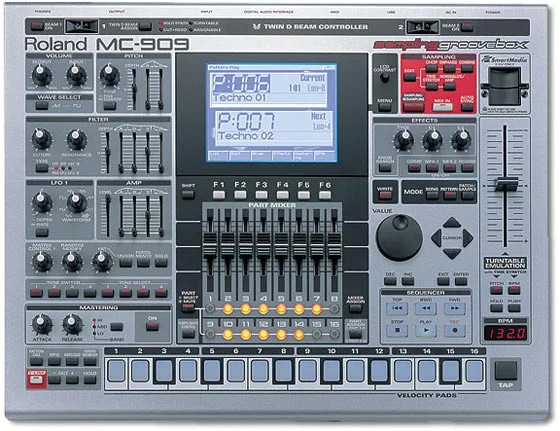This screenshot has height=431, width=560.
Task: Click the KNOB ASSIGN button
Action: point(385,167)
